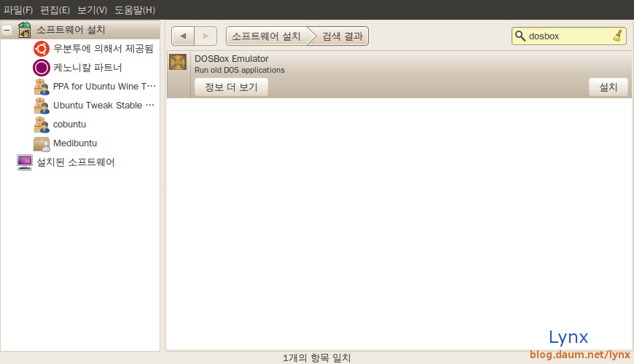The width and height of the screenshot is (634, 364).
Task: Select Ubuntu Tweak Stable source
Action: [104, 106]
